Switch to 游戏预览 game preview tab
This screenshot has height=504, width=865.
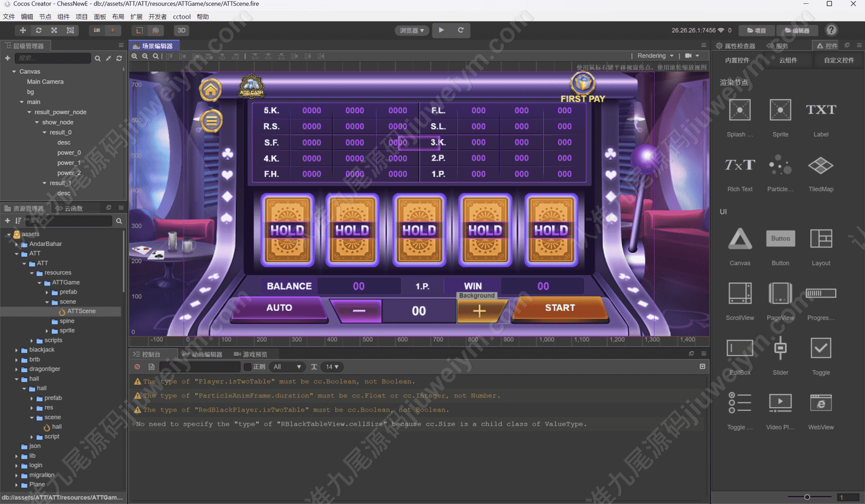click(x=251, y=354)
